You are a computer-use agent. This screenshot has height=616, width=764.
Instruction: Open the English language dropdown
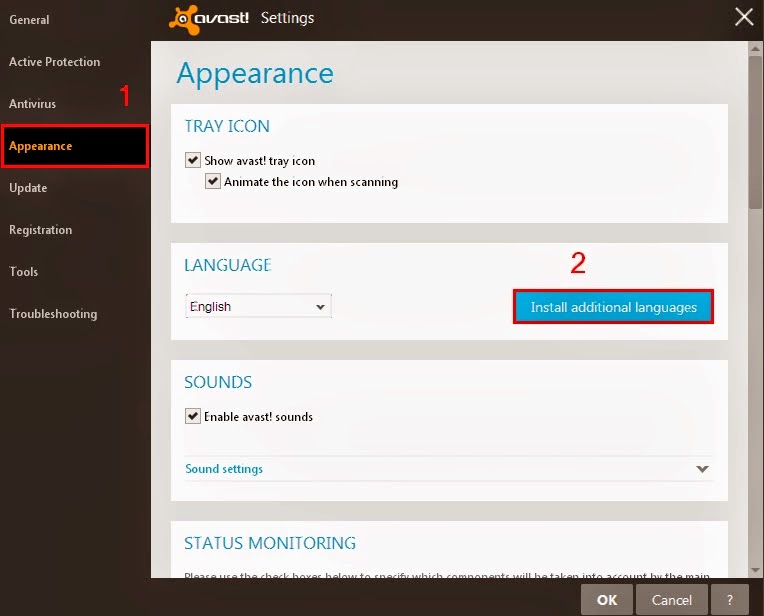coord(258,306)
